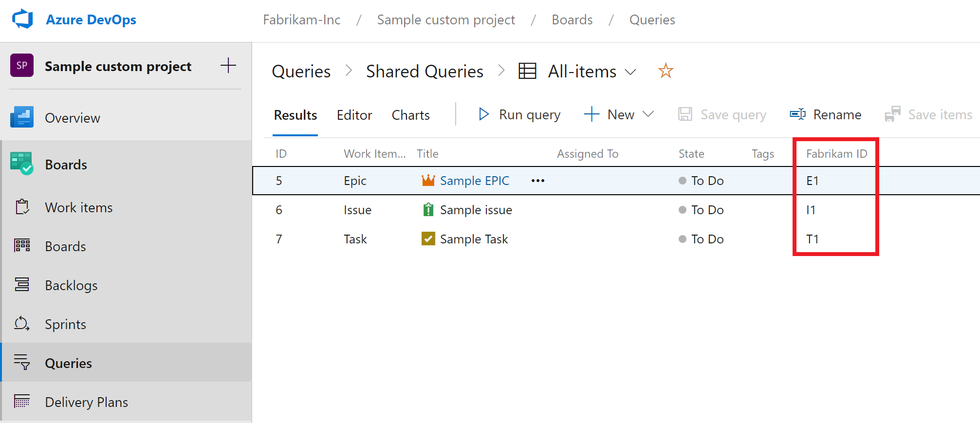Switch to the Charts tab

411,115
